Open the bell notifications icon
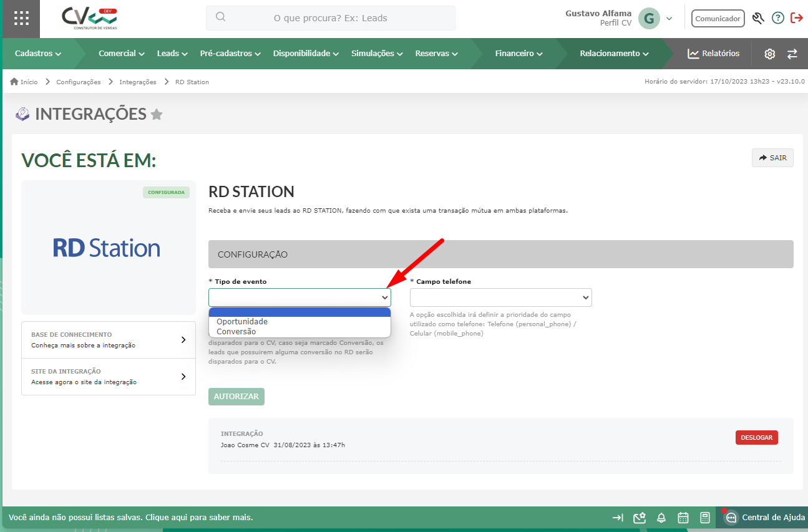This screenshot has height=532, width=808. [x=661, y=518]
